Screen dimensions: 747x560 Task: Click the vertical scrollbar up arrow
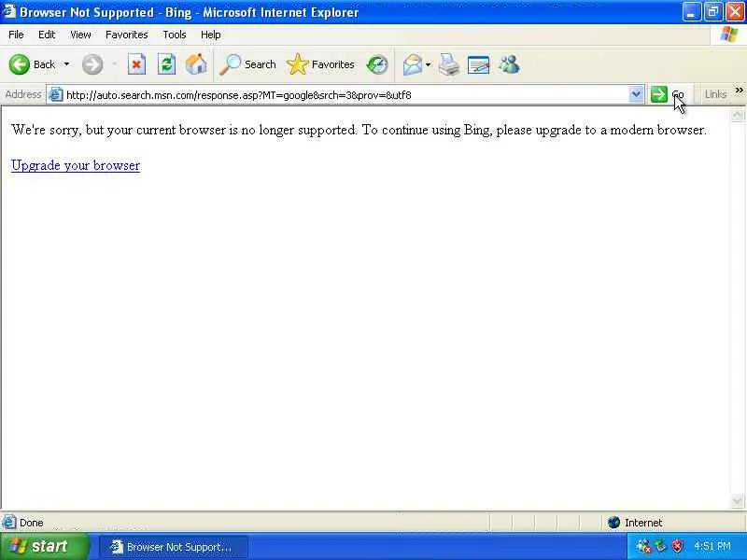point(737,115)
